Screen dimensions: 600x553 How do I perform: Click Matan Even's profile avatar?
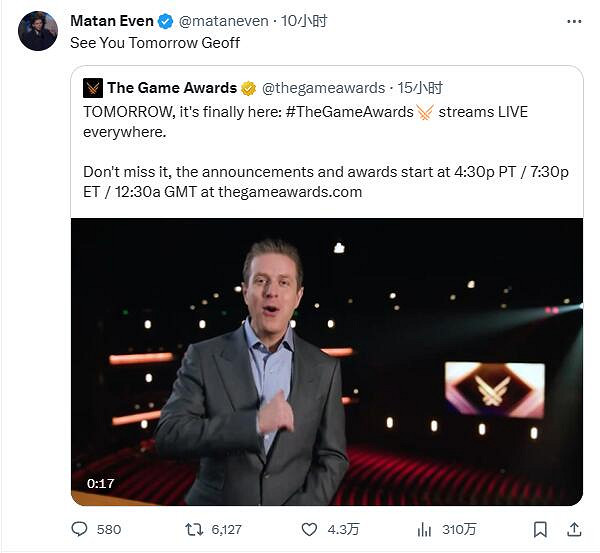38,31
